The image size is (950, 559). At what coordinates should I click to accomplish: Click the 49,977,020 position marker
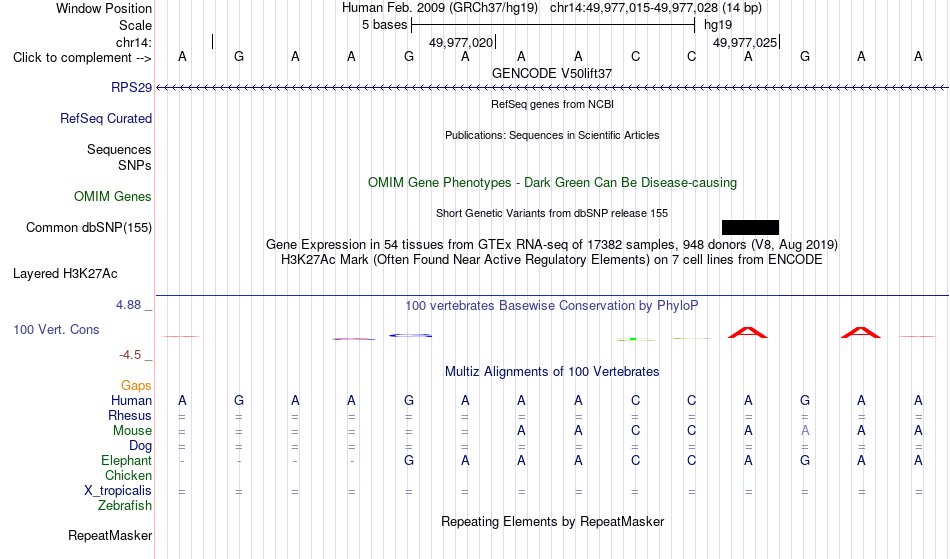click(462, 42)
